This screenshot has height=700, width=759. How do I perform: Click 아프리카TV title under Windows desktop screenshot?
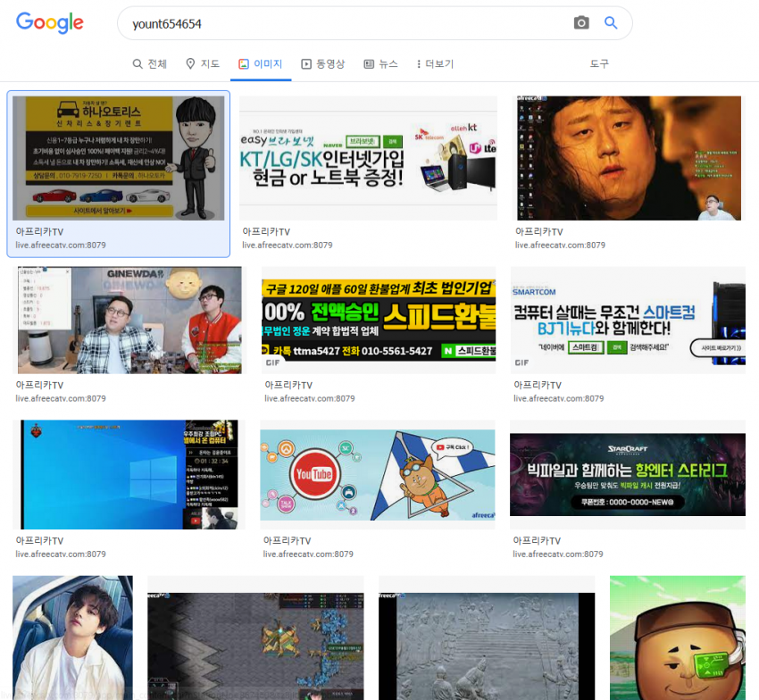[39, 541]
